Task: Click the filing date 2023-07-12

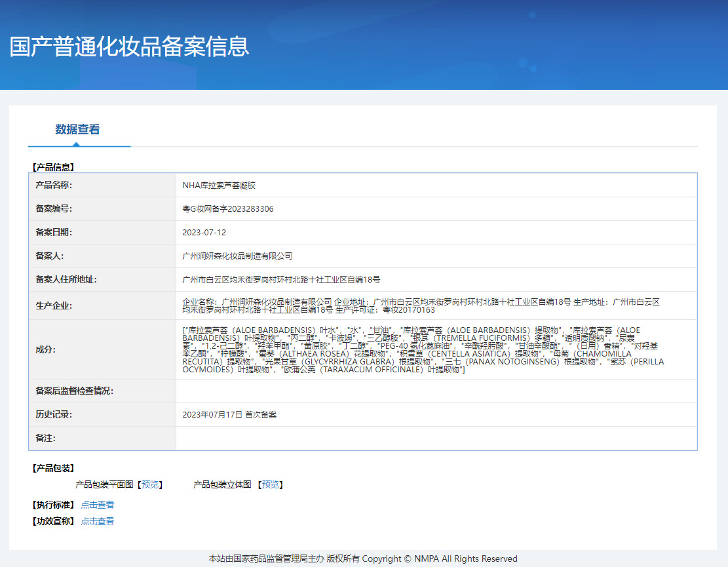Action: click(204, 233)
